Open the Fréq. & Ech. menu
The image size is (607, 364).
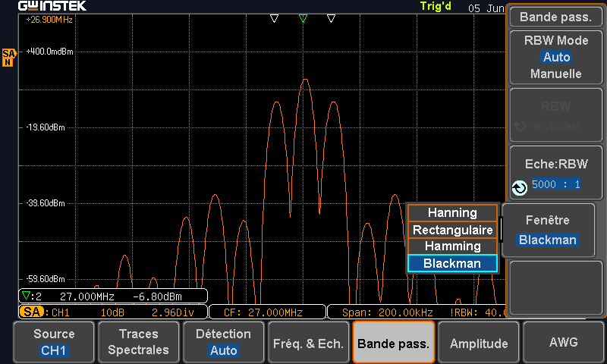point(308,342)
